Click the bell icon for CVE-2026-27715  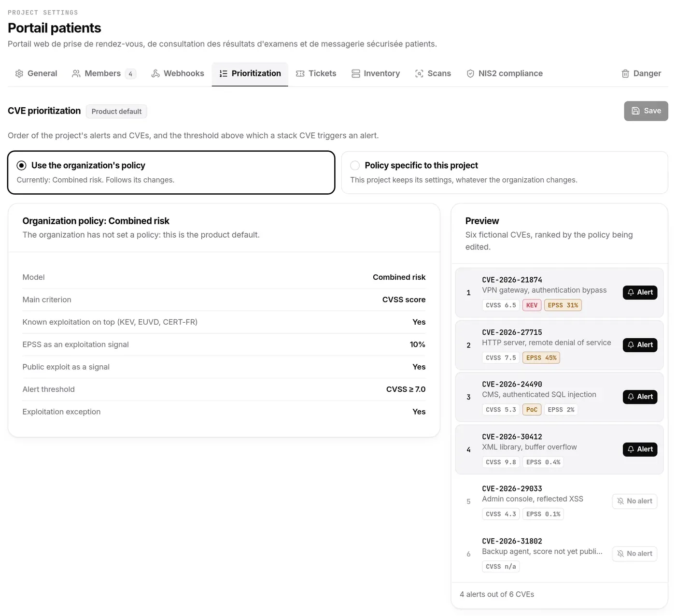pos(631,345)
